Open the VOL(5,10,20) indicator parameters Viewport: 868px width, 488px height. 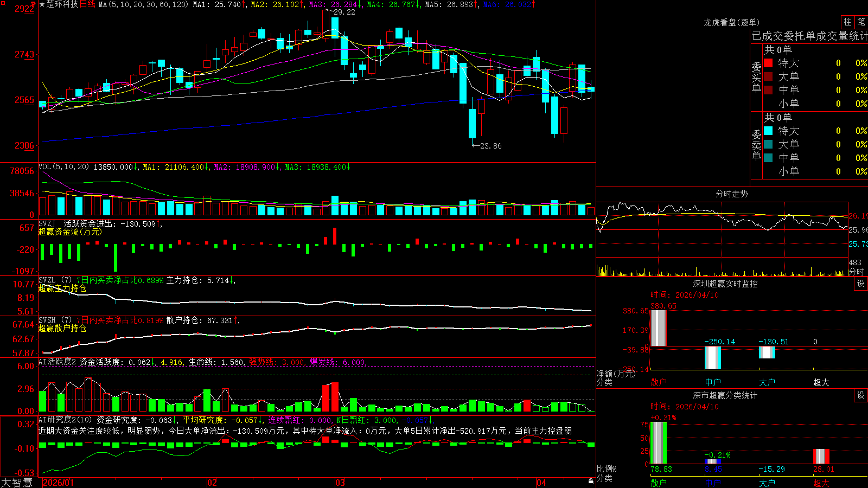[63, 167]
